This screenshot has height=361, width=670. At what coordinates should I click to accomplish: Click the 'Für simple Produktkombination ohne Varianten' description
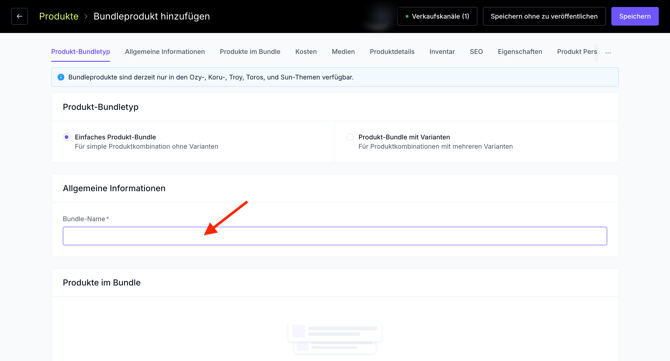pyautogui.click(x=147, y=147)
